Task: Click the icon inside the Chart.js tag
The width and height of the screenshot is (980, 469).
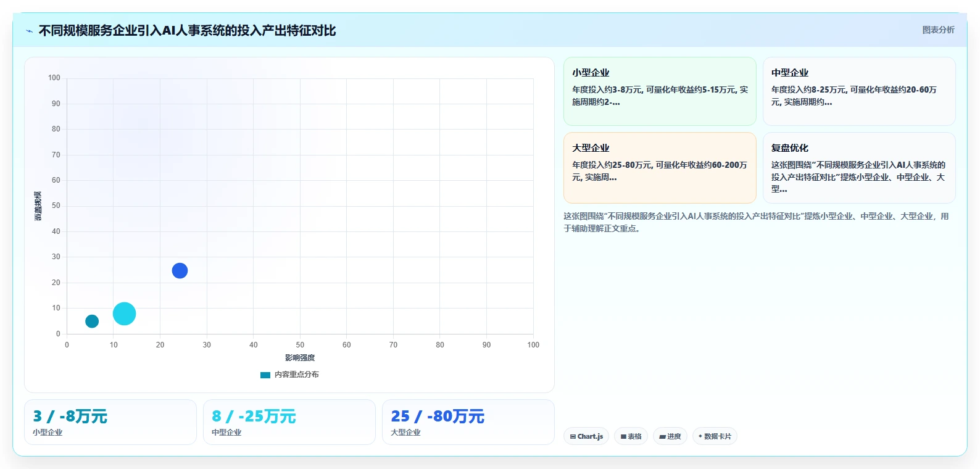Action: click(x=573, y=436)
